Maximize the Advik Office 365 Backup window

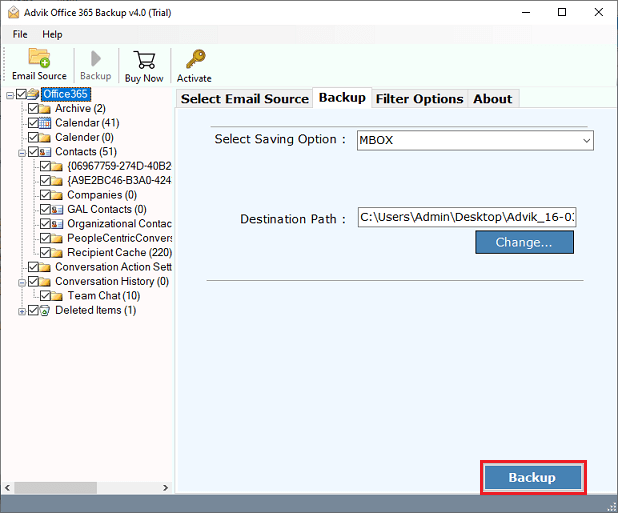click(562, 12)
